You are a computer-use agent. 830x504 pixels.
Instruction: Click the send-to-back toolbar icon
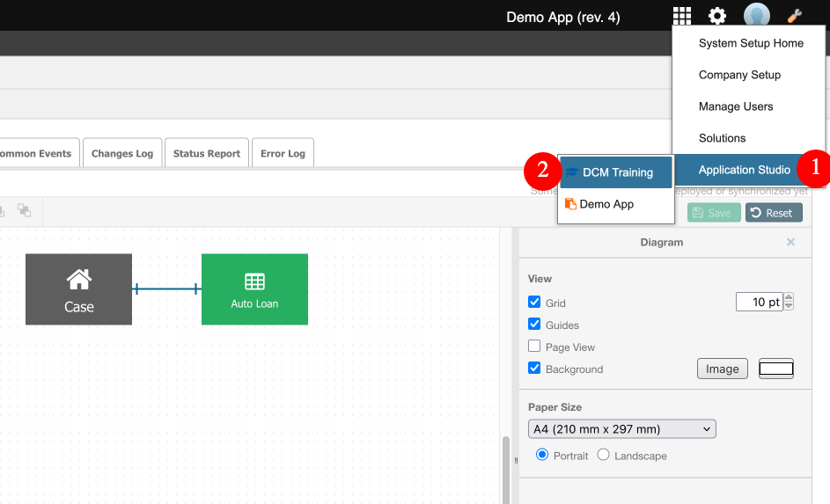point(24,210)
